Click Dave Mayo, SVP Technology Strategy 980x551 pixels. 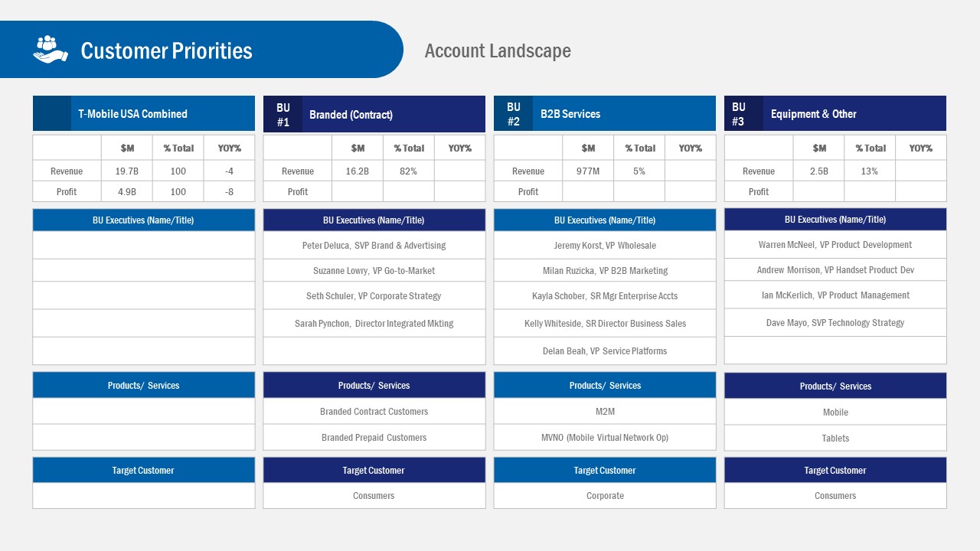[x=835, y=323]
